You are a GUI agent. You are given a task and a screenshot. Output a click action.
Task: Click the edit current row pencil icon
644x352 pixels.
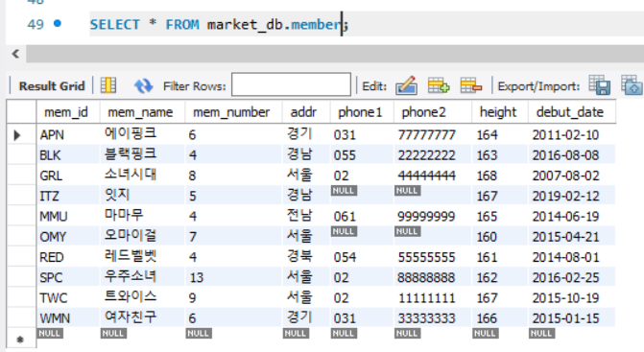tap(406, 85)
